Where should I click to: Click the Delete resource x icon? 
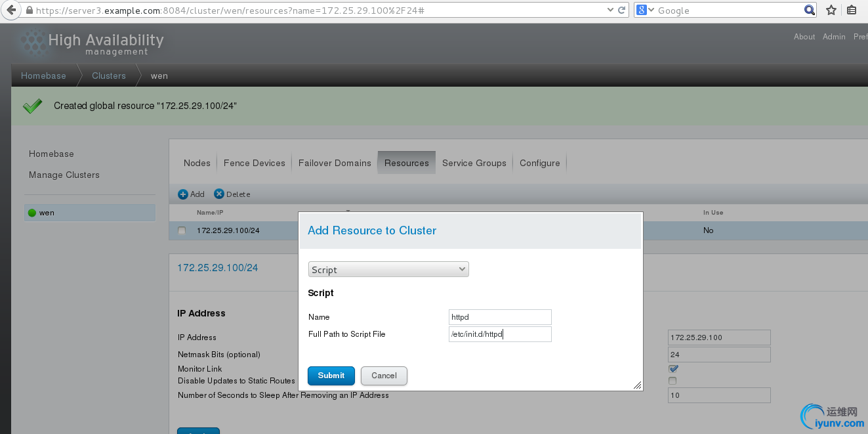(x=219, y=194)
